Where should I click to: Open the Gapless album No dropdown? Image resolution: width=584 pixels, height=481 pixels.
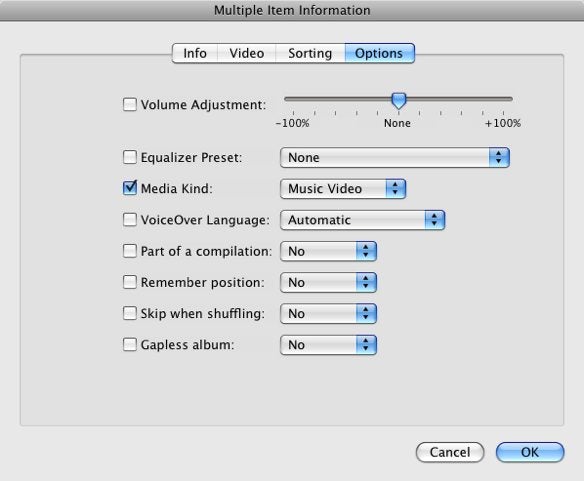[328, 345]
